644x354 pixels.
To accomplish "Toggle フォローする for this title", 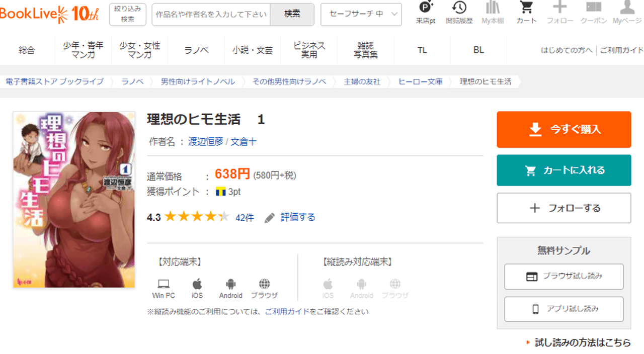I will pyautogui.click(x=563, y=208).
